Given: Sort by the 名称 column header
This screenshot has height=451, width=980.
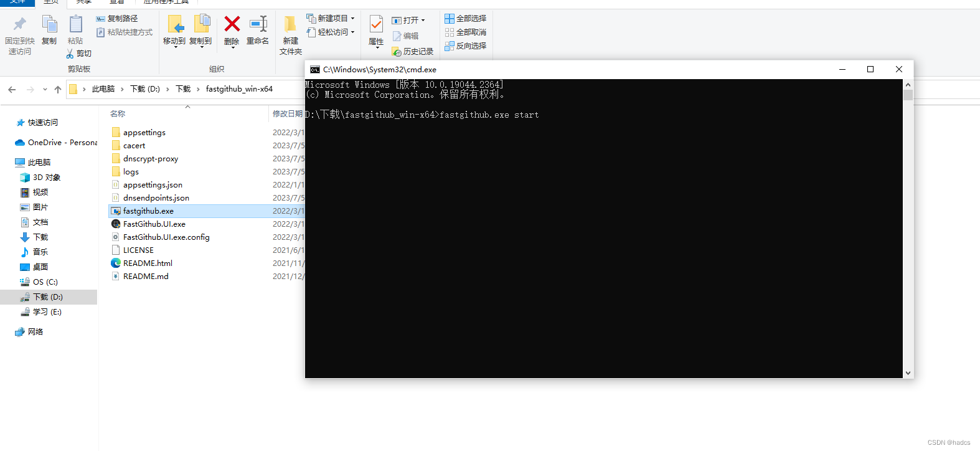Looking at the screenshot, I should tap(118, 114).
